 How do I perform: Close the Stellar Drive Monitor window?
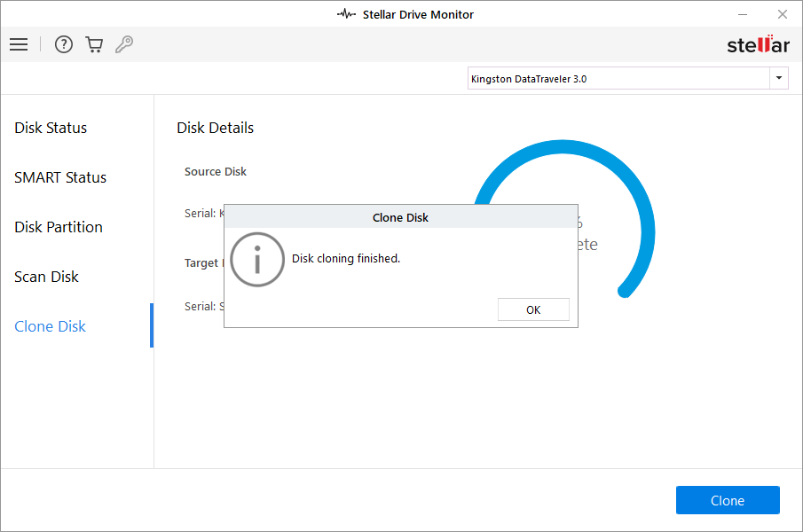tap(782, 14)
